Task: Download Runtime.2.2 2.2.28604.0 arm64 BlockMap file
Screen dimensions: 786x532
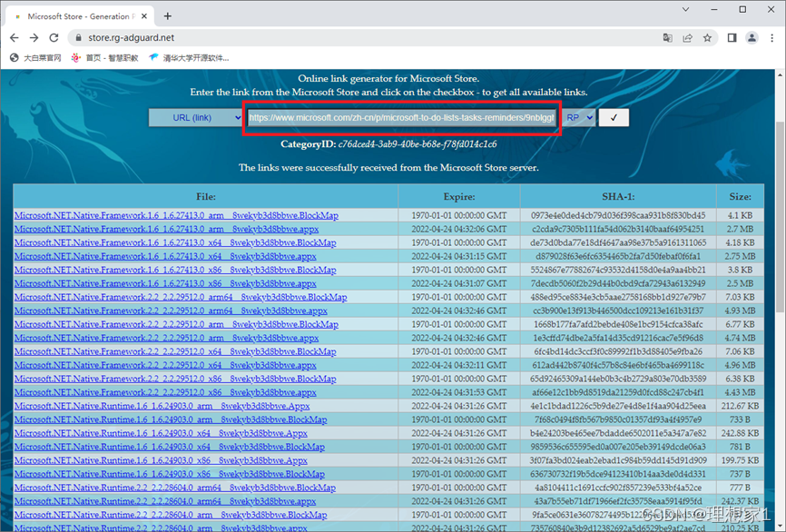Action: pos(175,488)
